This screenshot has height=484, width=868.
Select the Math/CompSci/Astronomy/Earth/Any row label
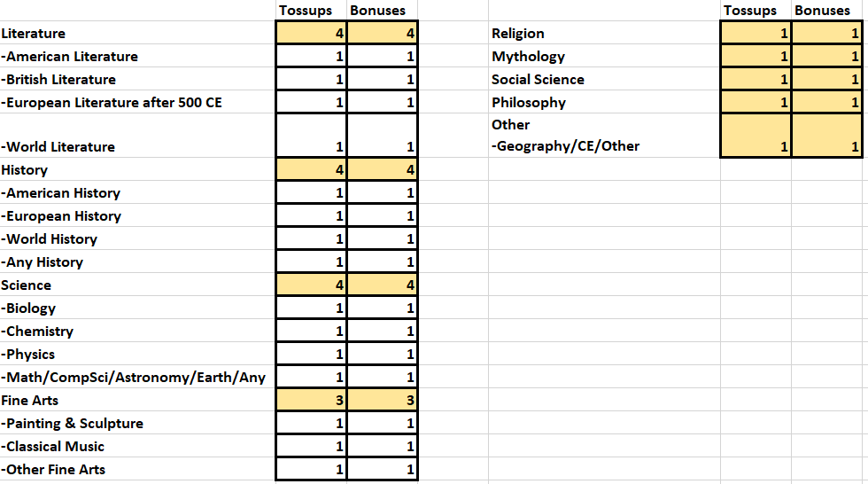pyautogui.click(x=137, y=377)
